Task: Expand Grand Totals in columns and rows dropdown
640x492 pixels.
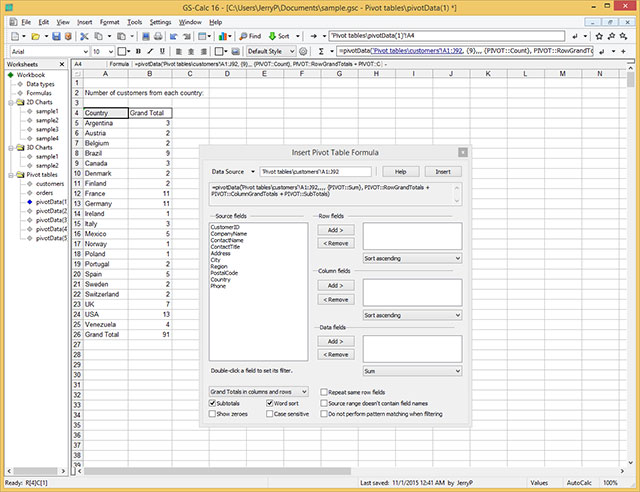Action: [x=259, y=391]
